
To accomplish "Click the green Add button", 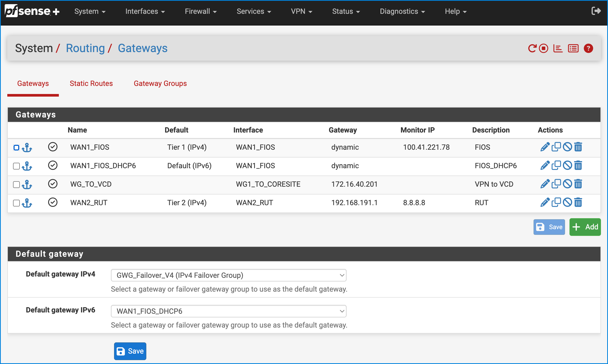I will coord(585,227).
